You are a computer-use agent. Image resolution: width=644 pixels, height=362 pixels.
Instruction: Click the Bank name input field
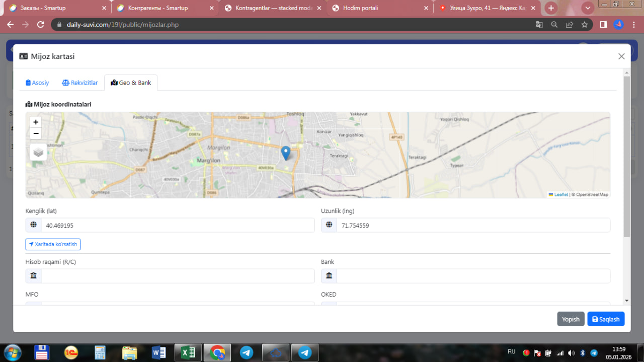pos(472,276)
